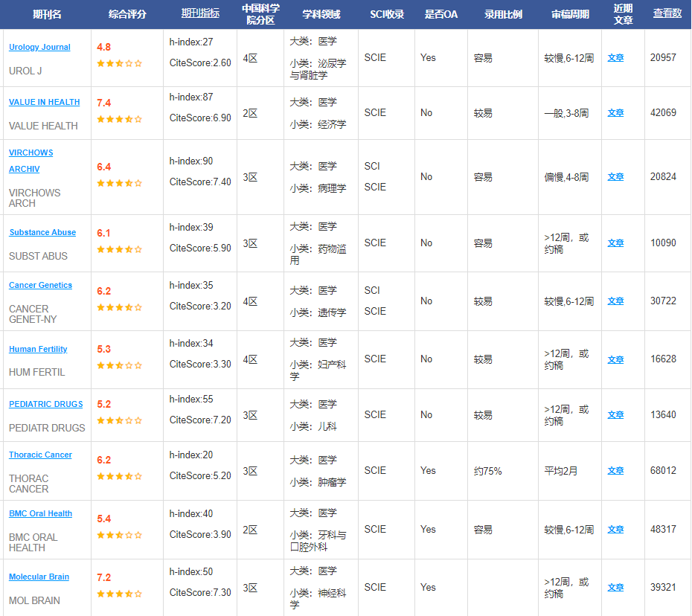Viewport: 692px width, 616px height.
Task: Click the star rating for Human Fertility
Action: [x=120, y=365]
